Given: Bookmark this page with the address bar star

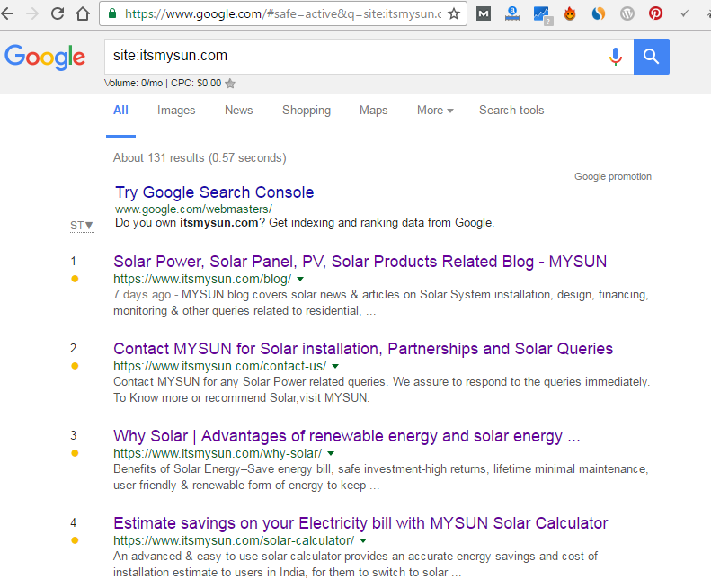Looking at the screenshot, I should 453,14.
